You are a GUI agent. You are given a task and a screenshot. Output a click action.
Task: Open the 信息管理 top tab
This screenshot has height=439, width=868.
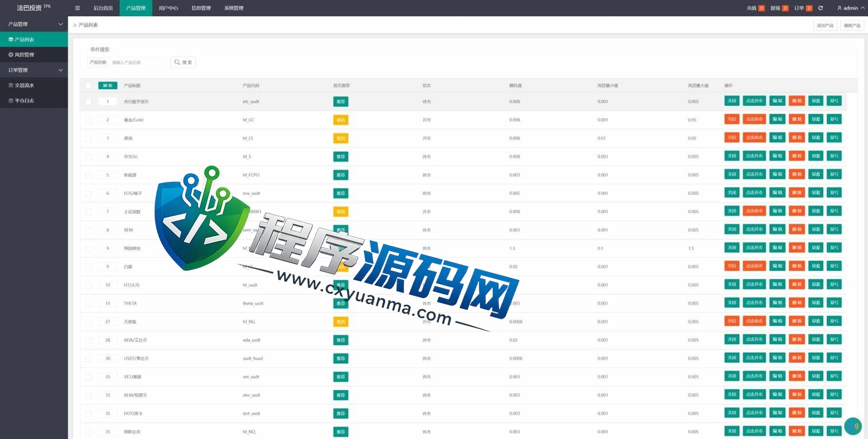(x=201, y=8)
